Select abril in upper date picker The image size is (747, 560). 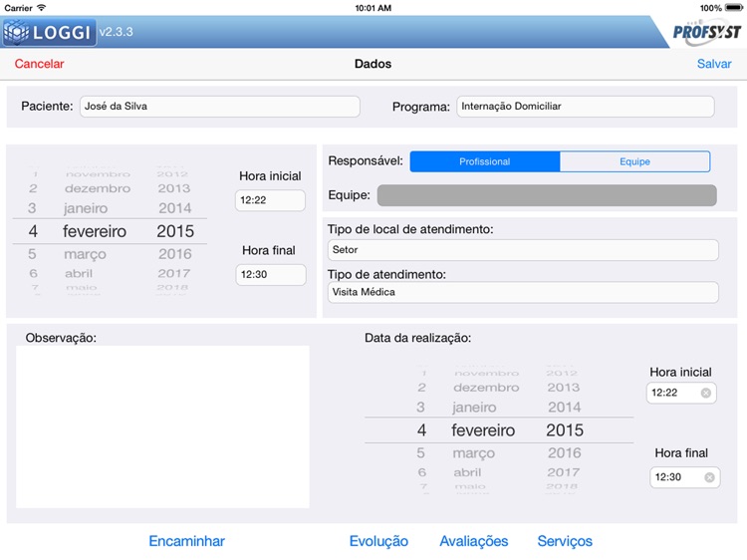click(x=79, y=274)
